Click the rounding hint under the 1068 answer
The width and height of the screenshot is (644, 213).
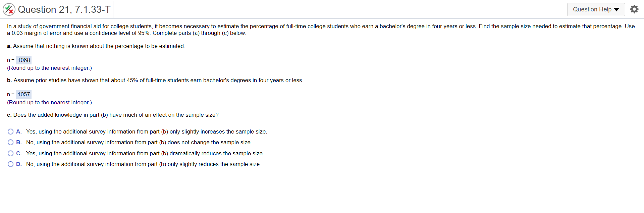pos(49,68)
